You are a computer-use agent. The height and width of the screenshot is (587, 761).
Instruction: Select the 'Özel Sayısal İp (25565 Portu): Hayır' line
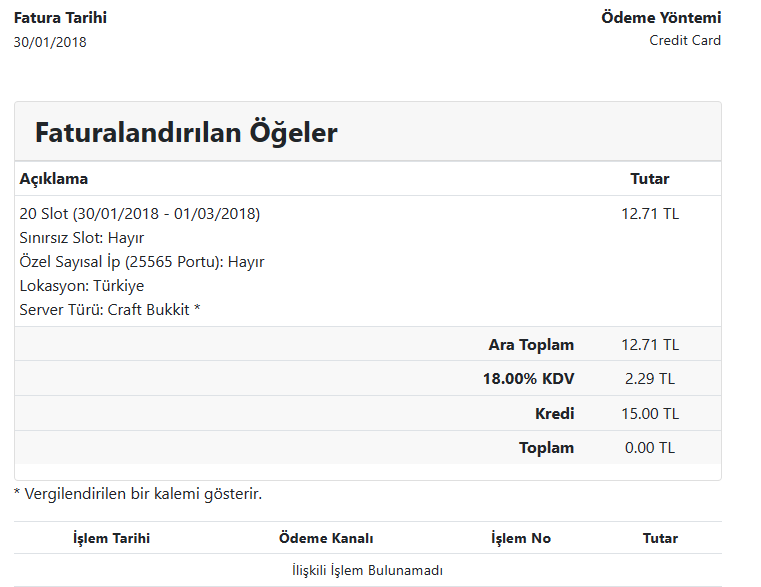tap(142, 262)
